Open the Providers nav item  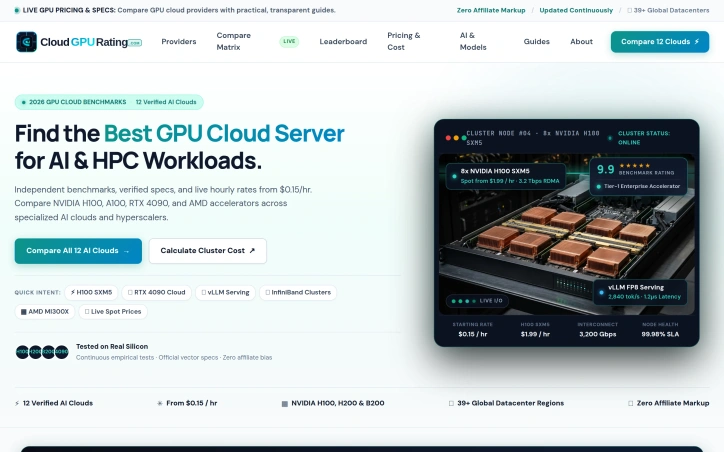tap(179, 42)
